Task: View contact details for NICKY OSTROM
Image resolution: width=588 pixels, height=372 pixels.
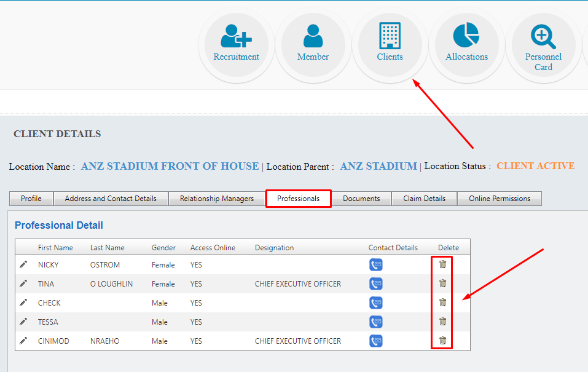Action: pyautogui.click(x=376, y=264)
